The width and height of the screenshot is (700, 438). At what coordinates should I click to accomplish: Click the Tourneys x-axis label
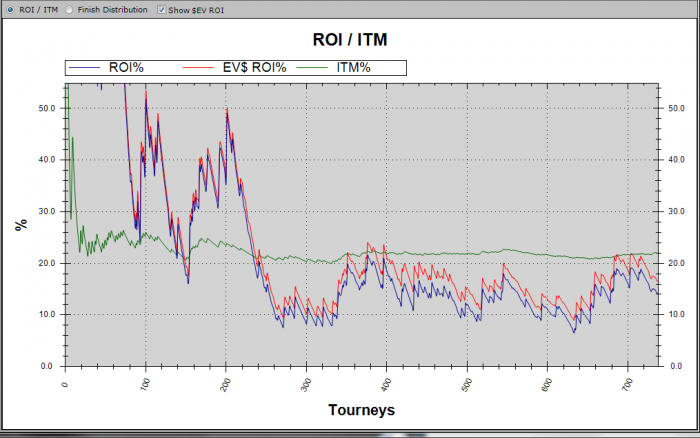(x=362, y=410)
